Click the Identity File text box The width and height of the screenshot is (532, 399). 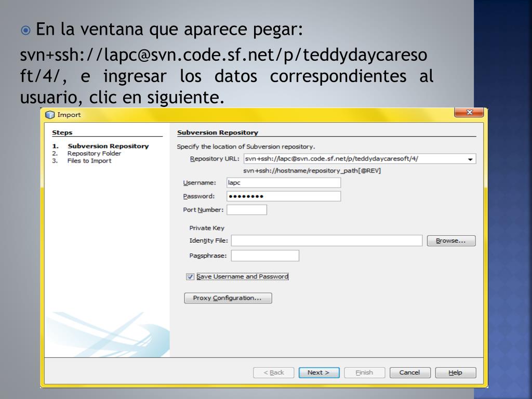(326, 241)
